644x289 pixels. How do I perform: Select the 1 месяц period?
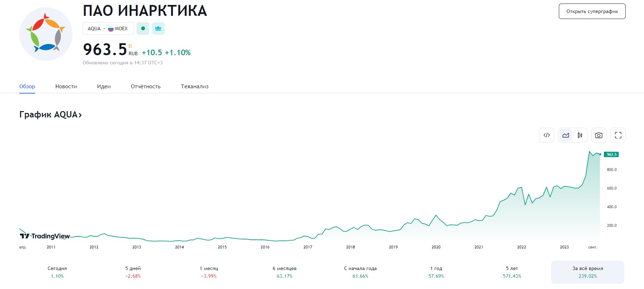(x=209, y=272)
